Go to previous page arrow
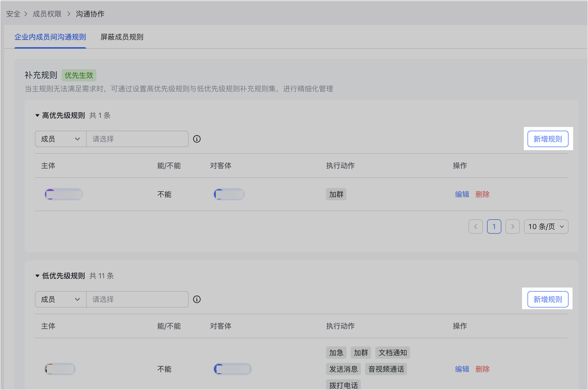This screenshot has width=588, height=390. click(x=475, y=227)
